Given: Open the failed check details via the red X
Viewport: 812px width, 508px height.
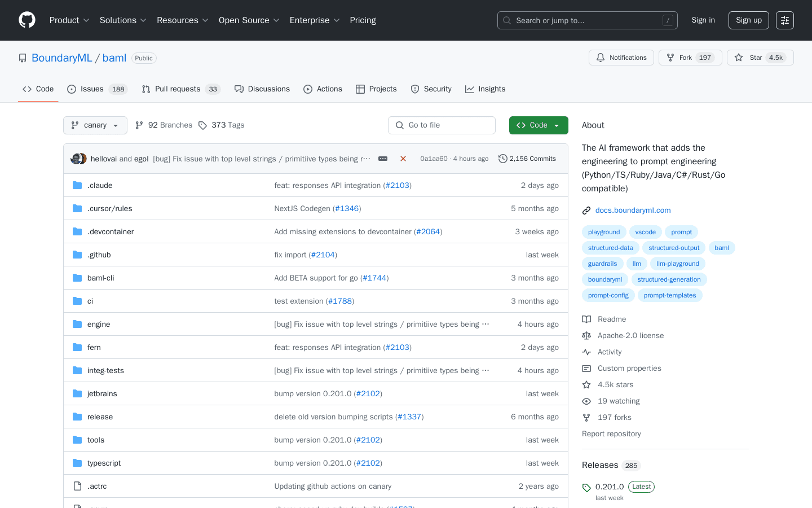Looking at the screenshot, I should [403, 159].
